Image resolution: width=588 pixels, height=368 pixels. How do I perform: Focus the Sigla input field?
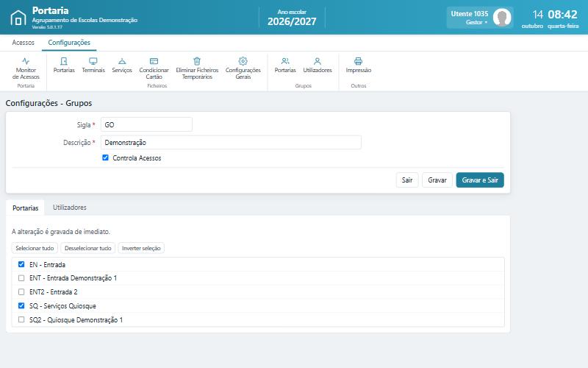(146, 124)
